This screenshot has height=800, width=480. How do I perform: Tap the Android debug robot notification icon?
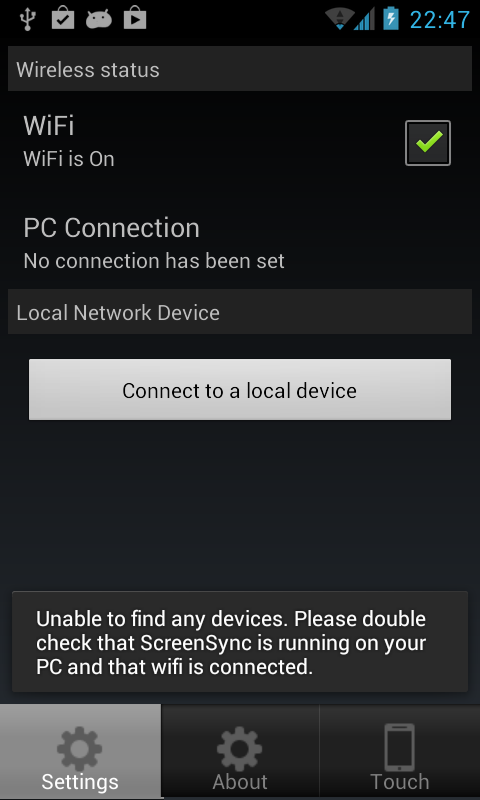[x=98, y=20]
